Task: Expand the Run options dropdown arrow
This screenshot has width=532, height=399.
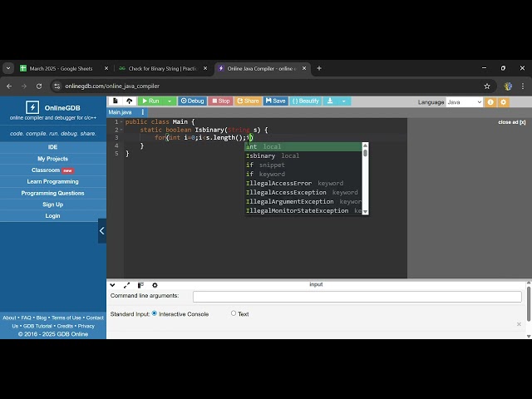Action: tap(170, 101)
